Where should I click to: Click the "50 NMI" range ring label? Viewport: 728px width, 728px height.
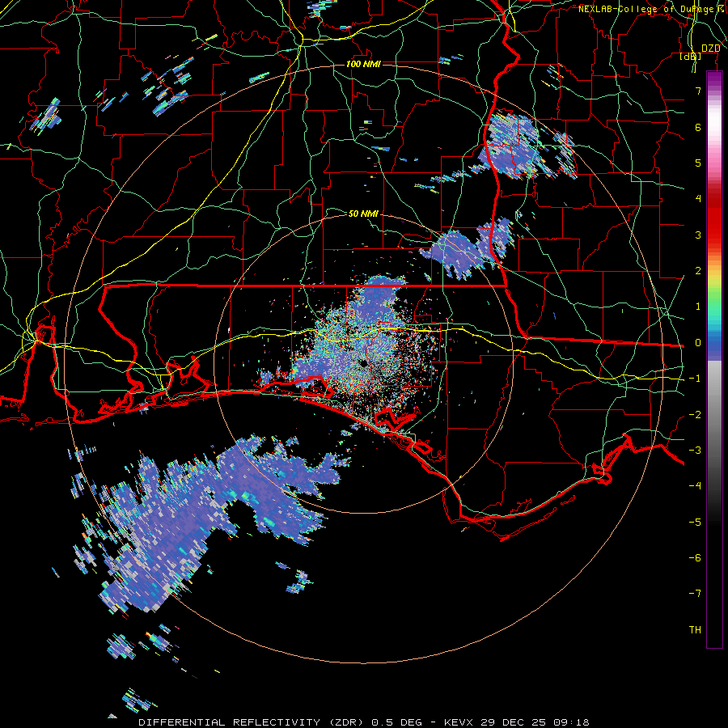(x=363, y=214)
